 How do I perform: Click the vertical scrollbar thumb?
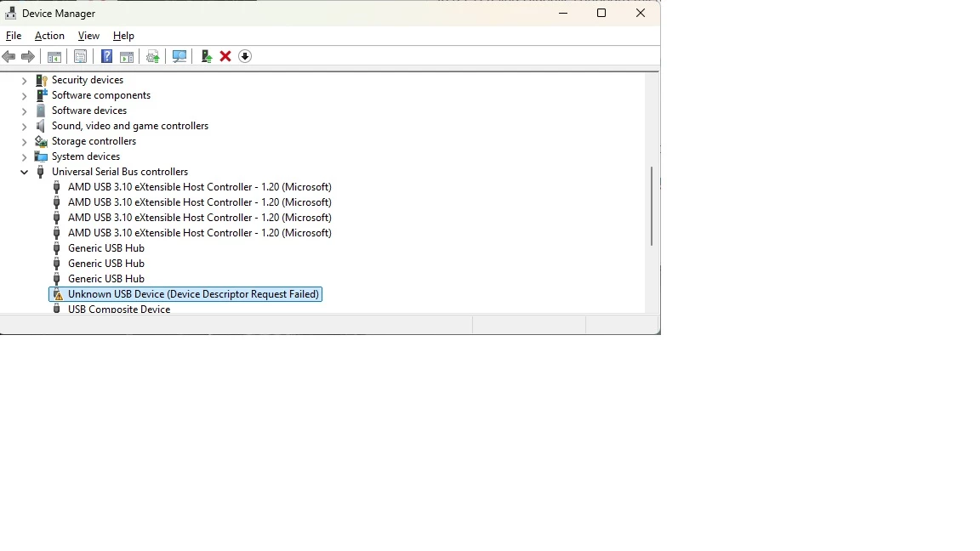652,206
